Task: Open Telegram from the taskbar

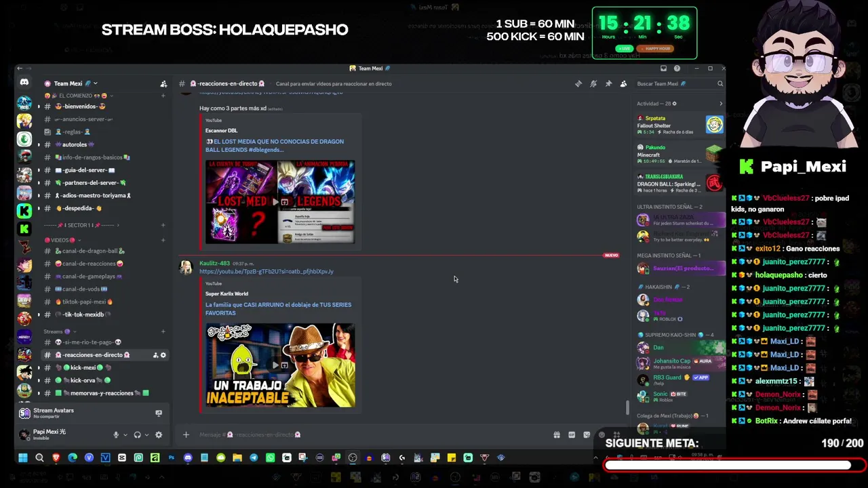Action: click(x=254, y=458)
